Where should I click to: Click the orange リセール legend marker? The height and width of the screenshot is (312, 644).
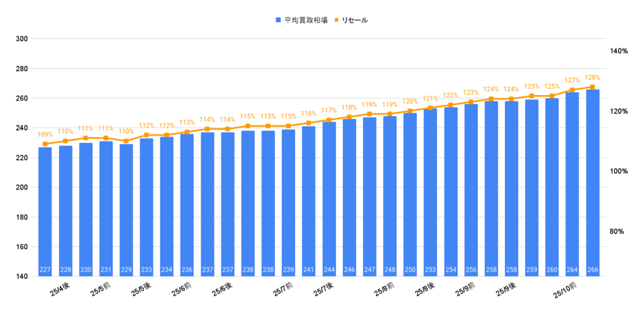pos(336,20)
